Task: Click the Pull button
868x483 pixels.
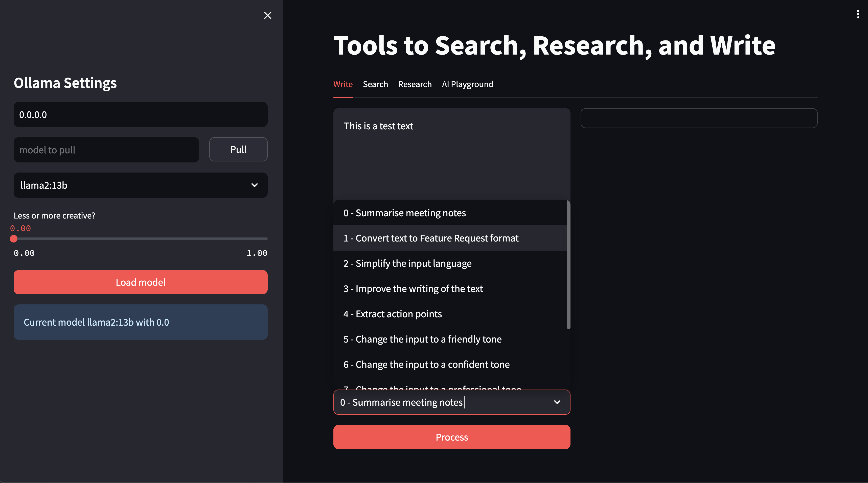Action: coord(238,150)
